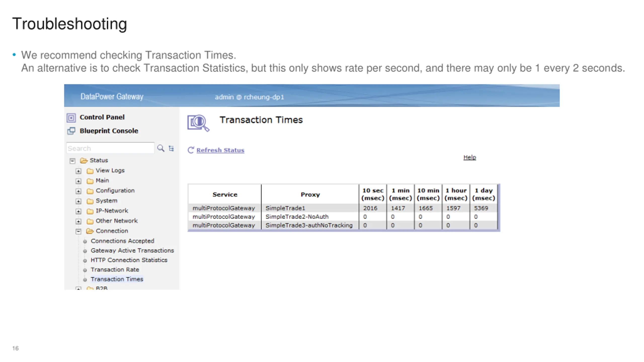Expand the View Logs node

pos(78,171)
